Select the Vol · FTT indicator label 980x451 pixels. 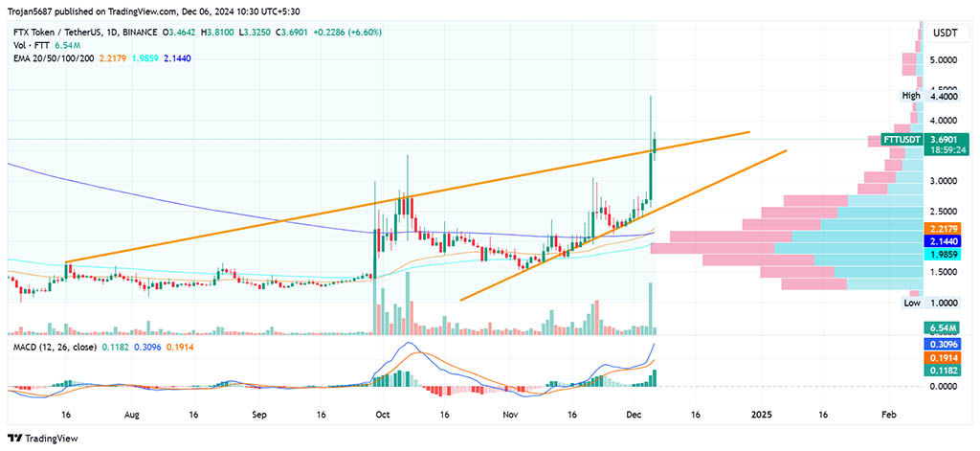(x=32, y=45)
